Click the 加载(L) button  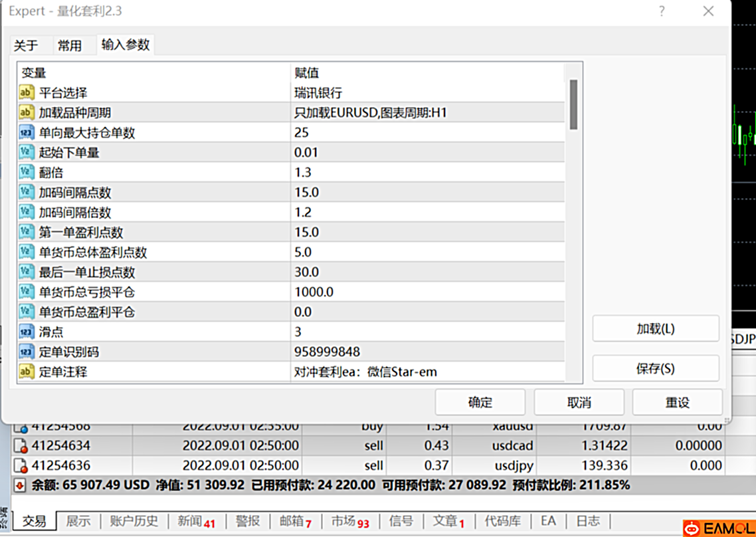point(655,329)
